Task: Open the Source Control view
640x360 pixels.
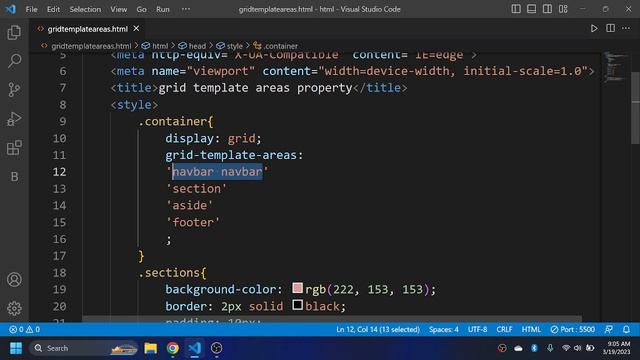Action: [x=14, y=90]
